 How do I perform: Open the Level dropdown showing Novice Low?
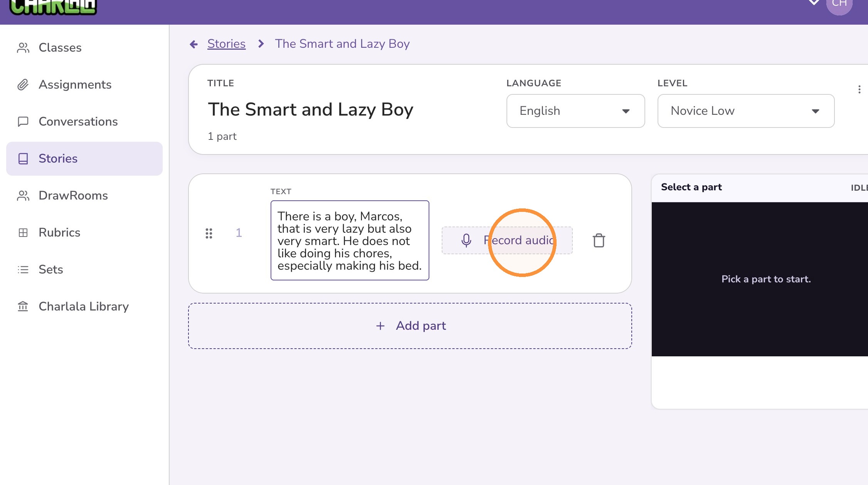point(746,111)
